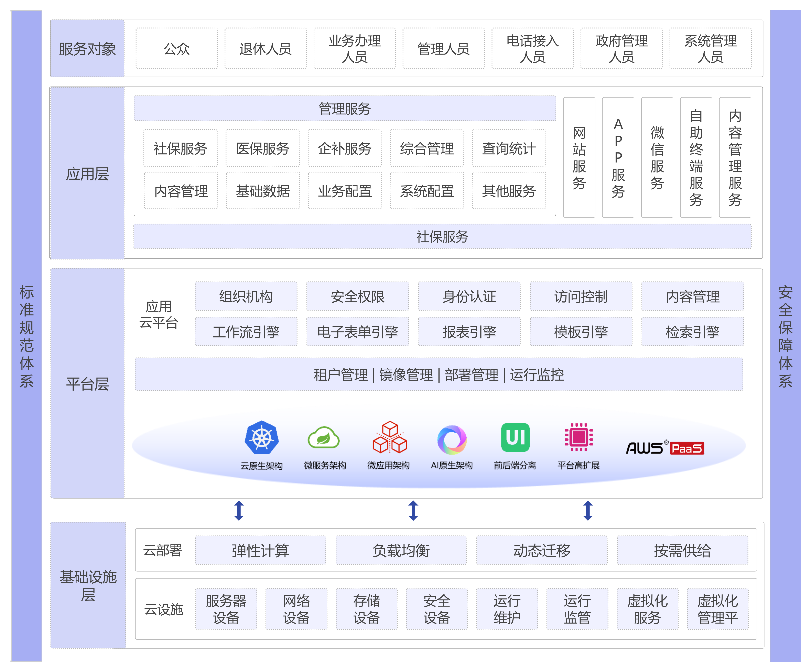This screenshot has height=672, width=811.
Task: Click the wide 社保服务 bar in 应用层
Action: 442,236
